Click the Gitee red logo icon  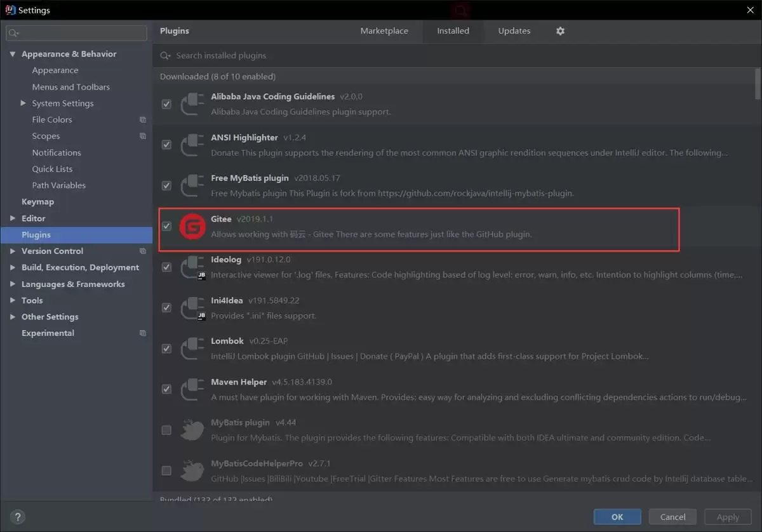pos(192,227)
